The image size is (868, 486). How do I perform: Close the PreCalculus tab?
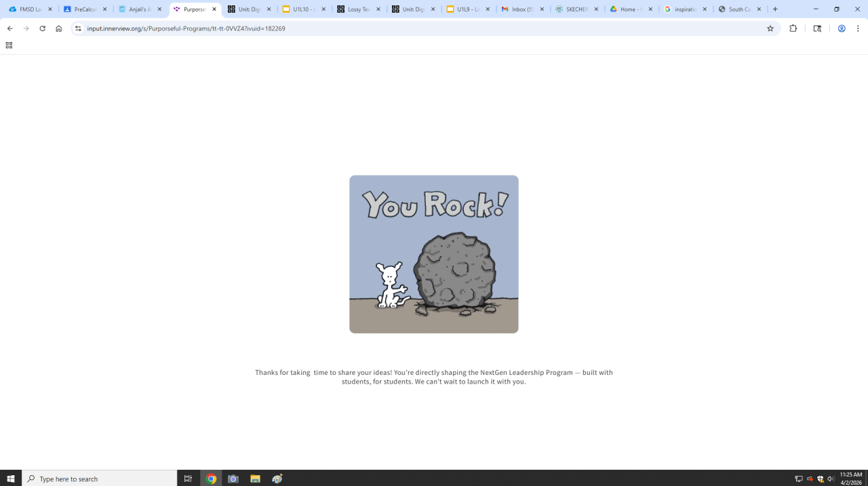point(105,9)
